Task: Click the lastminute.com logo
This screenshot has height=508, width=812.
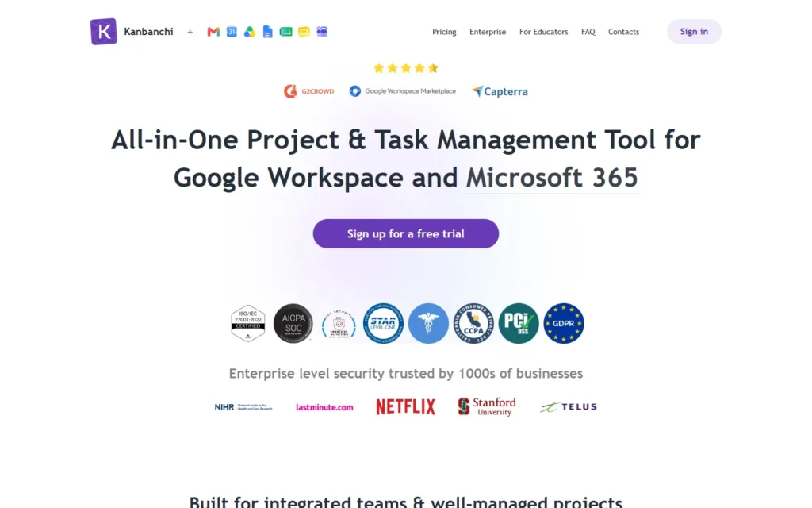Action: coord(324,407)
